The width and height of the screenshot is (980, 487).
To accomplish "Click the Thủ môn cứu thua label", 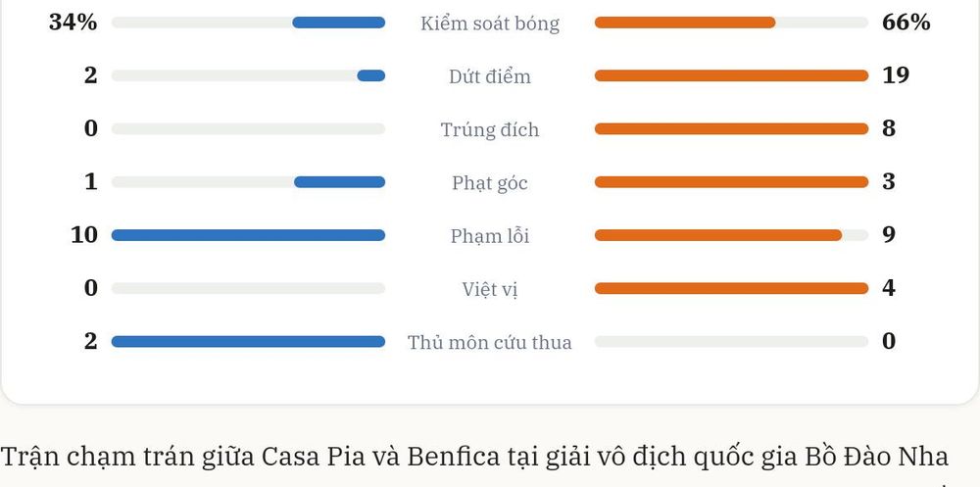I will 490,343.
